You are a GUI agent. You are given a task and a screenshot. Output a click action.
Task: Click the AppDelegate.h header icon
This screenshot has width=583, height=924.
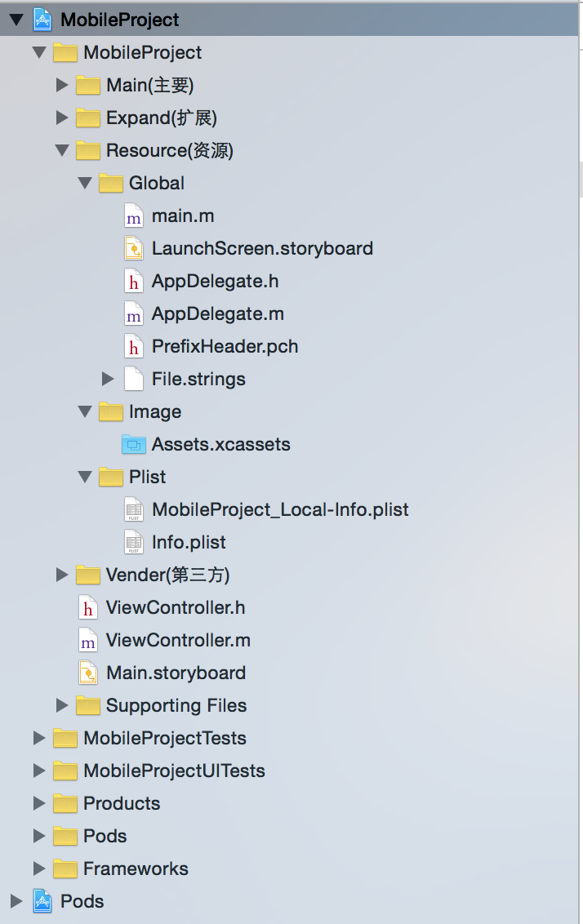tap(133, 282)
